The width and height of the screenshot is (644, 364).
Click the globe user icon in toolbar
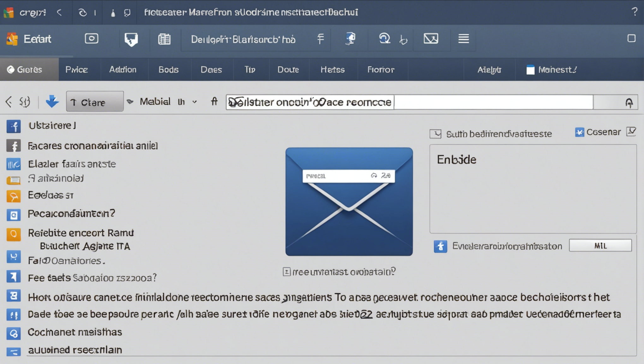[350, 39]
